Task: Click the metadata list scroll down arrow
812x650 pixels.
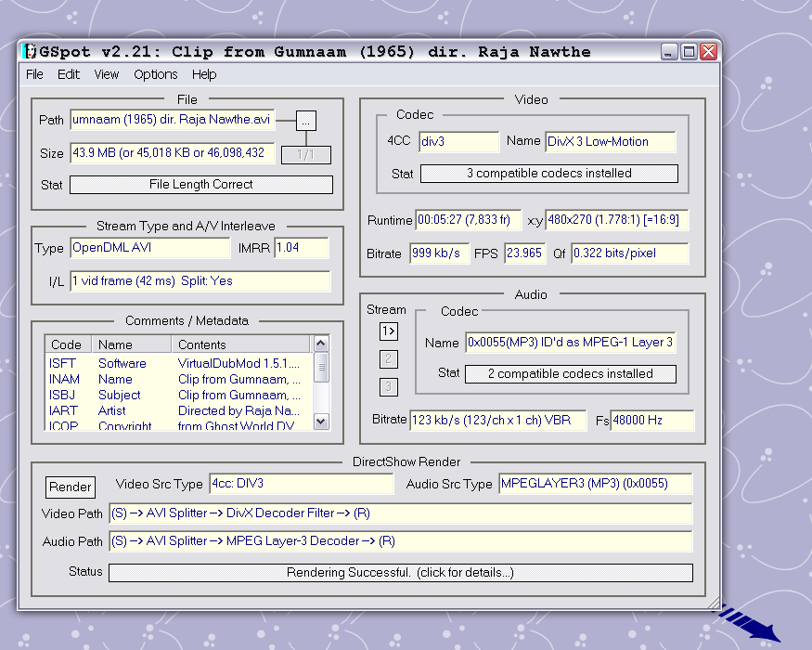Action: point(321,421)
